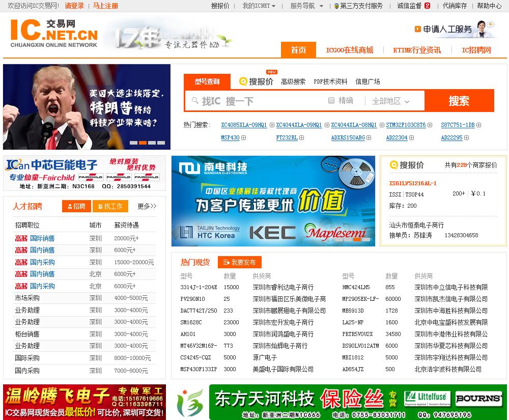Open ICGOO在线商城 in main navigation
The height and width of the screenshot is (420, 509).
coord(350,50)
